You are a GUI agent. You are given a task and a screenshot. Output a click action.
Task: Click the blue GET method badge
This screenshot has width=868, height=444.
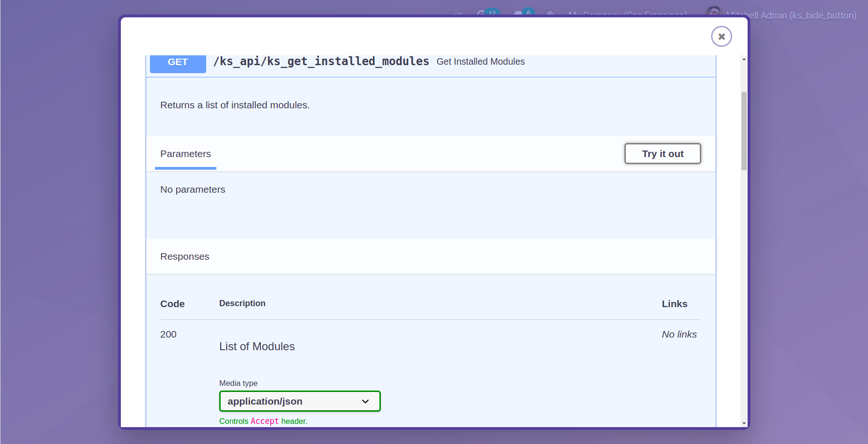(x=178, y=61)
